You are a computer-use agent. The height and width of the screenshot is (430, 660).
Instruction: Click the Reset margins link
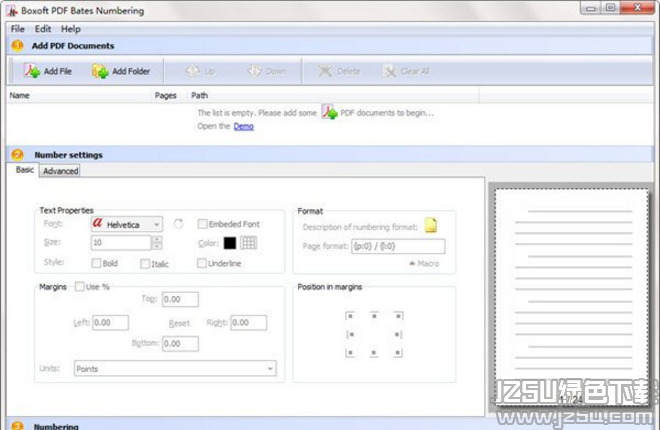179,323
